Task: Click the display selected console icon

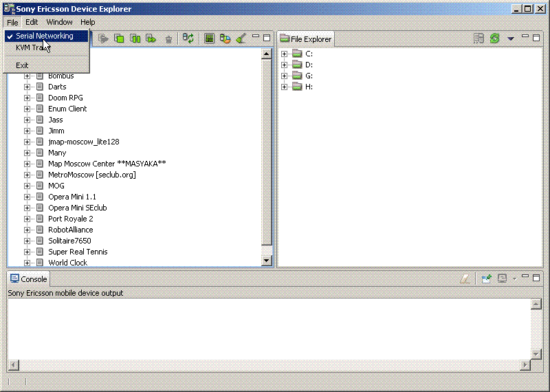Action: click(503, 279)
